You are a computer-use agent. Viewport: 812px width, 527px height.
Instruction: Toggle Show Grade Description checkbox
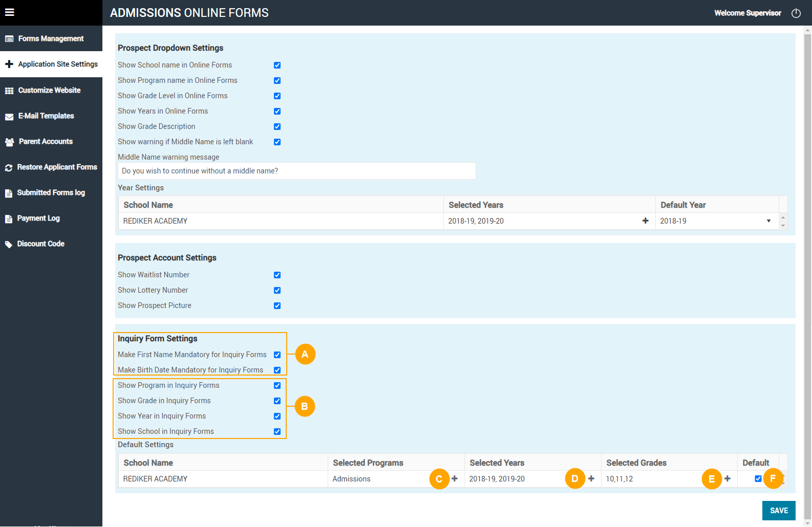point(277,126)
